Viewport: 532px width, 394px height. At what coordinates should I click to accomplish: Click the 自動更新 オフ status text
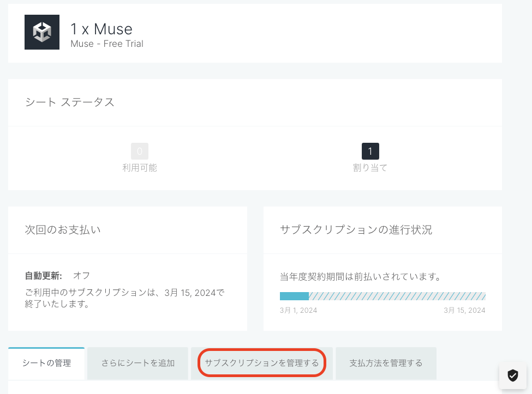[x=57, y=276]
